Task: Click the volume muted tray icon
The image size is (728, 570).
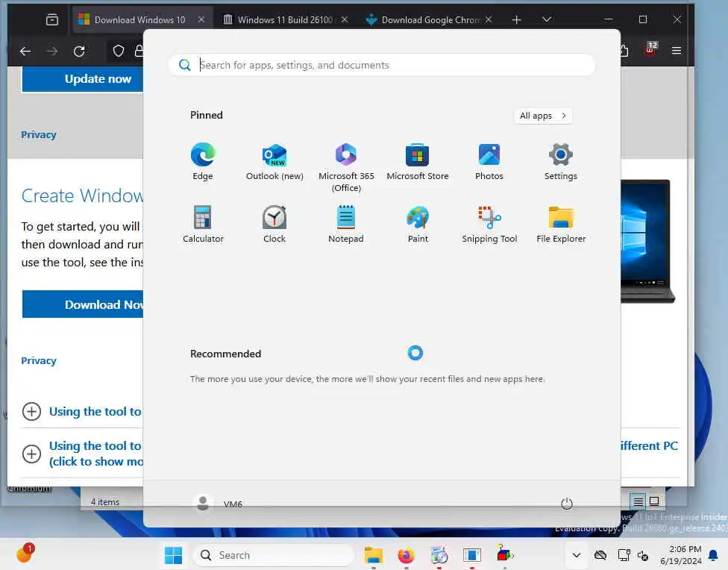Action: pos(643,555)
